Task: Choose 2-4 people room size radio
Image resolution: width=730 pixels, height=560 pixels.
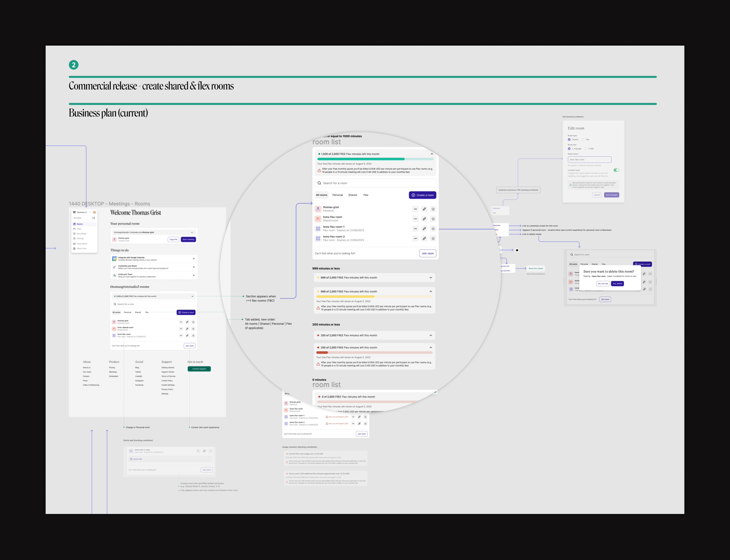Action: coord(569,149)
